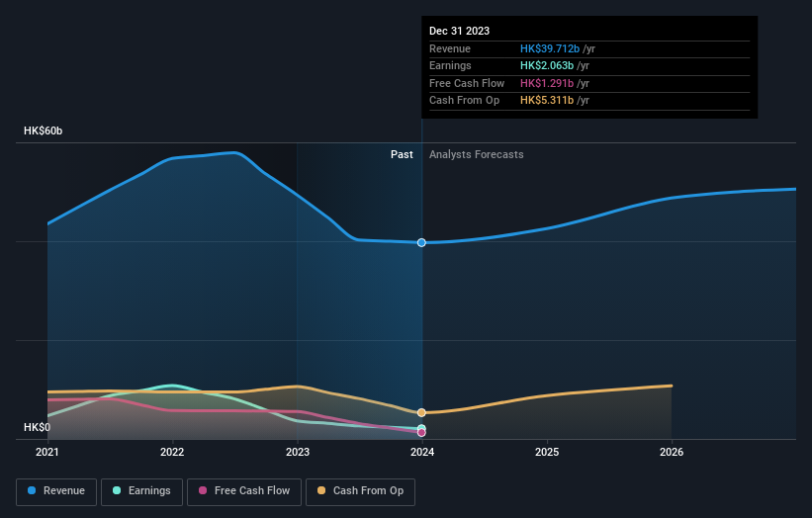Click the Free Cash Flow label in tooltip

coord(467,83)
